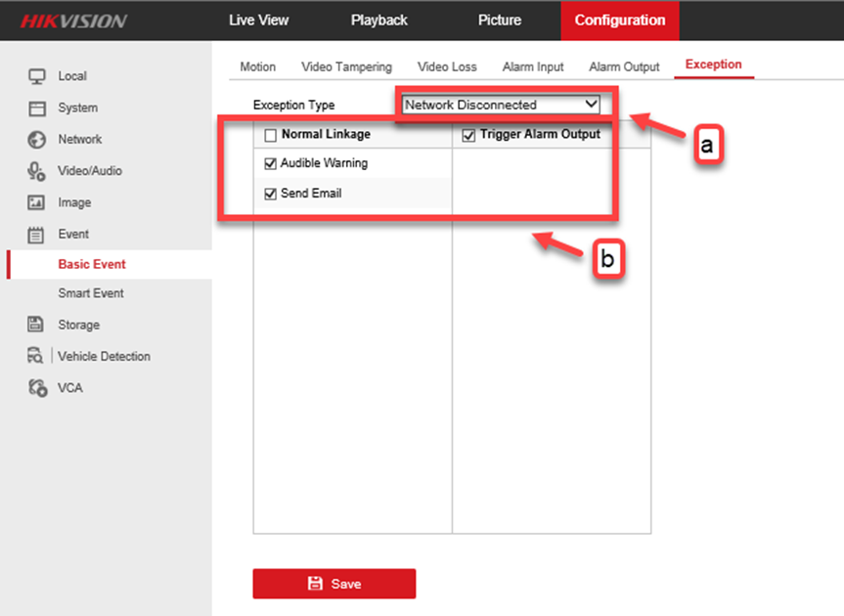844x616 pixels.
Task: Click the Storage disk icon
Action: pyautogui.click(x=37, y=325)
